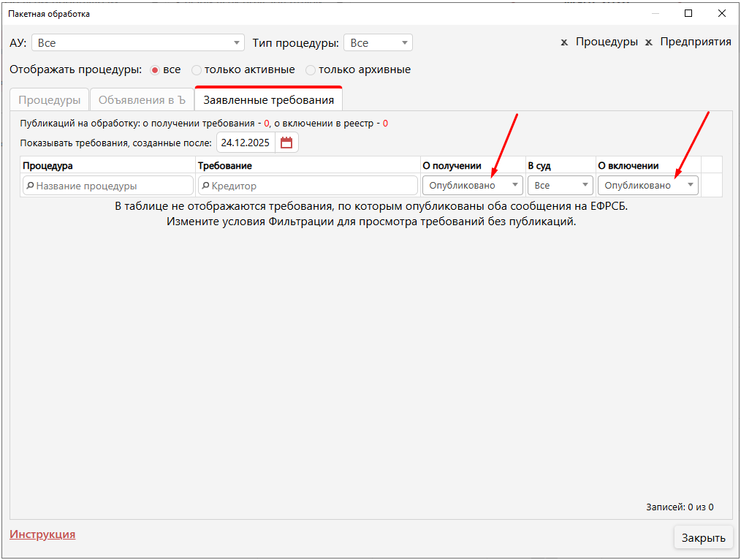
Task: Click search icon in Название процедуры field
Action: tap(30, 186)
